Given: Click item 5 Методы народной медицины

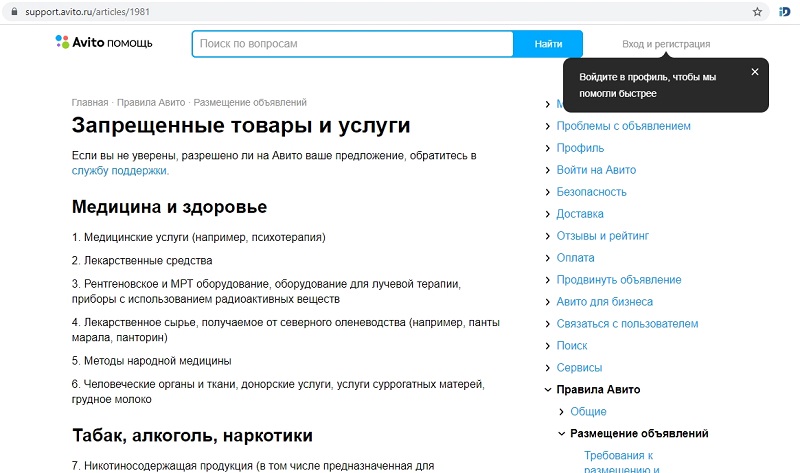Looking at the screenshot, I should [x=152, y=361].
